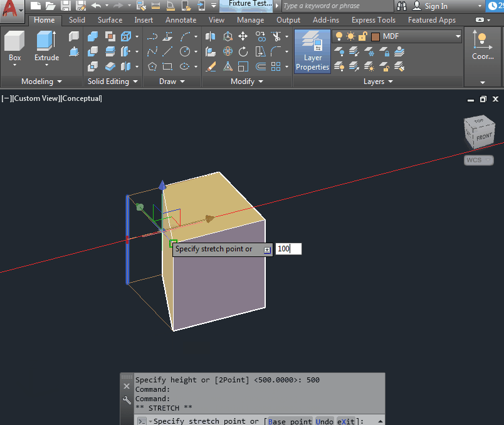504x425 pixels.
Task: Open the Express Tools tab
Action: [x=374, y=20]
